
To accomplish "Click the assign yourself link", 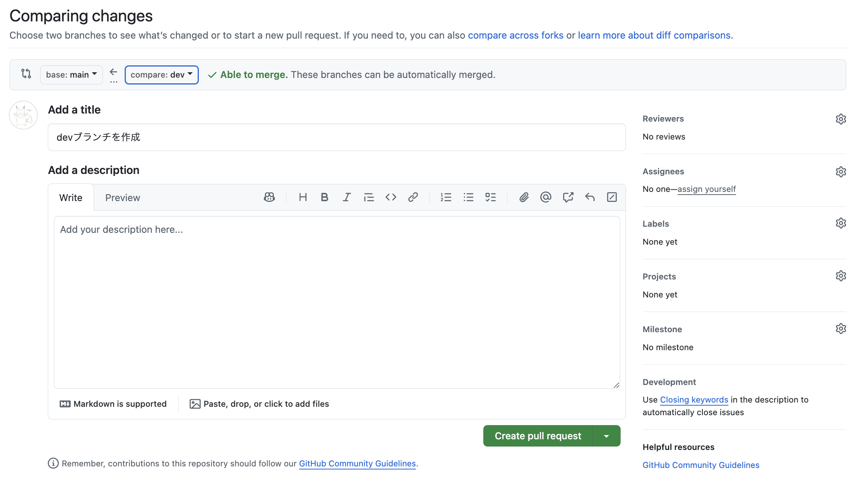I will (x=707, y=189).
